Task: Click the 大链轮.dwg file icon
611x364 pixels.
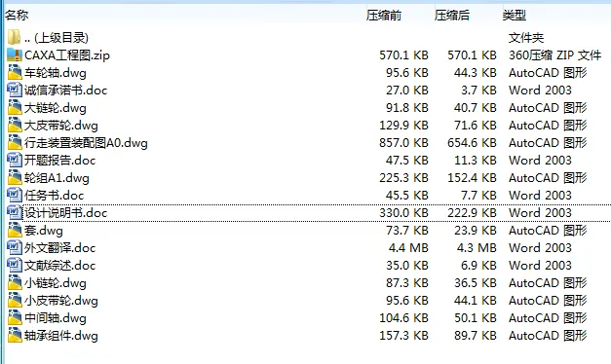Action: (15, 107)
